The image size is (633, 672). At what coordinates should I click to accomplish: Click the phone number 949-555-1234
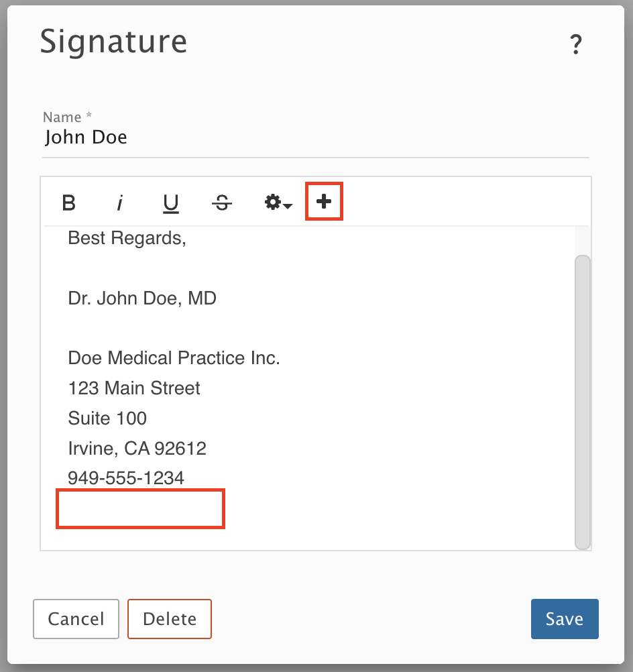[x=126, y=478]
